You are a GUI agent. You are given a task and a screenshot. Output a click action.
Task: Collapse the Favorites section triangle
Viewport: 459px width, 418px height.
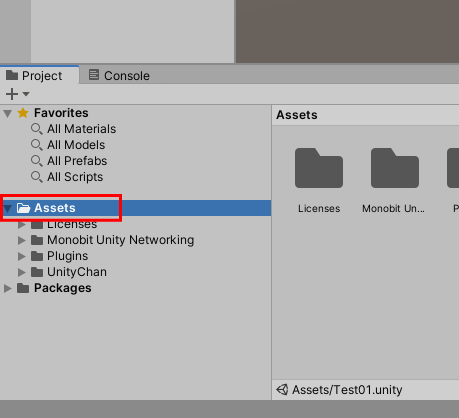8,113
